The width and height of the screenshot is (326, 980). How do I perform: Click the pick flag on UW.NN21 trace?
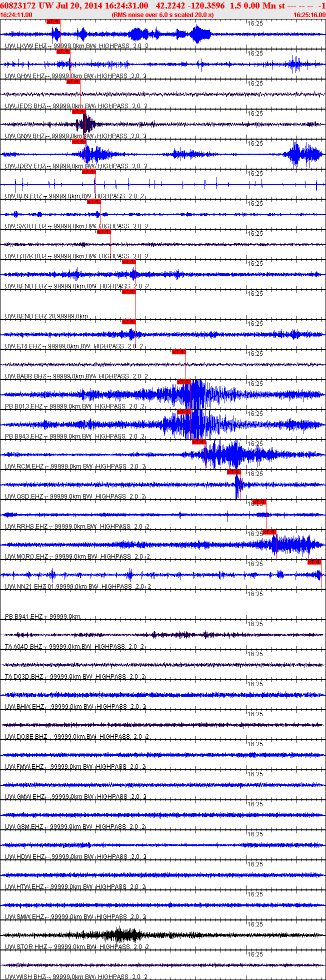tap(313, 562)
